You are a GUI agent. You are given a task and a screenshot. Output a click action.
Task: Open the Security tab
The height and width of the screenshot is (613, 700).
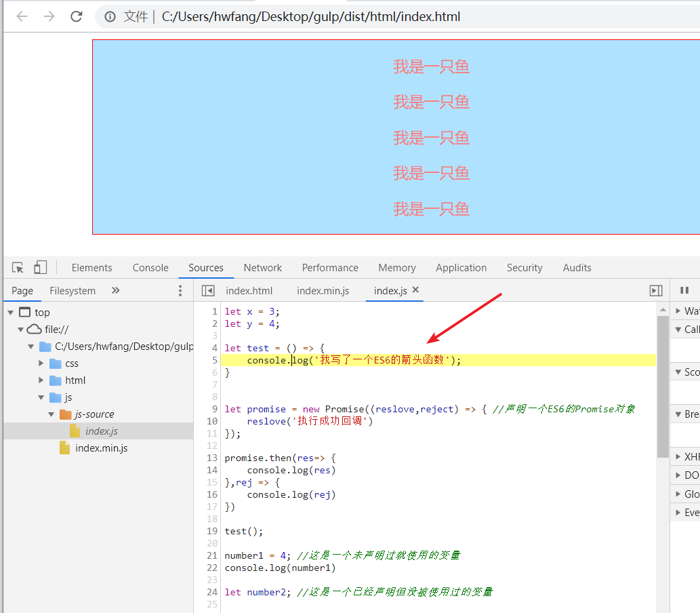coord(524,268)
